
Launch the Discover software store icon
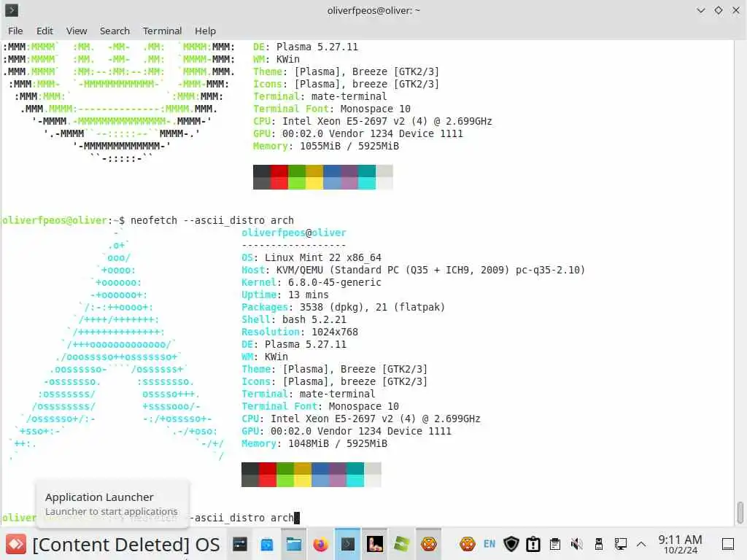(x=267, y=544)
